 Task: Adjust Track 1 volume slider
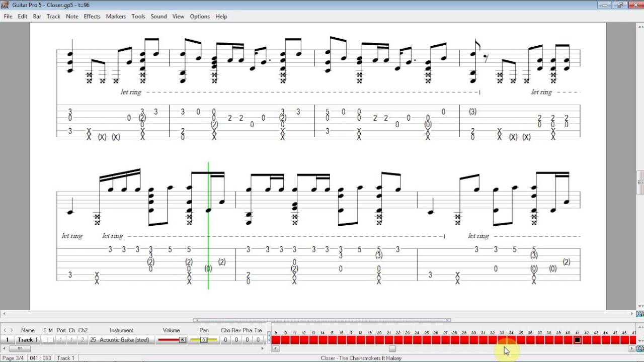(171, 340)
